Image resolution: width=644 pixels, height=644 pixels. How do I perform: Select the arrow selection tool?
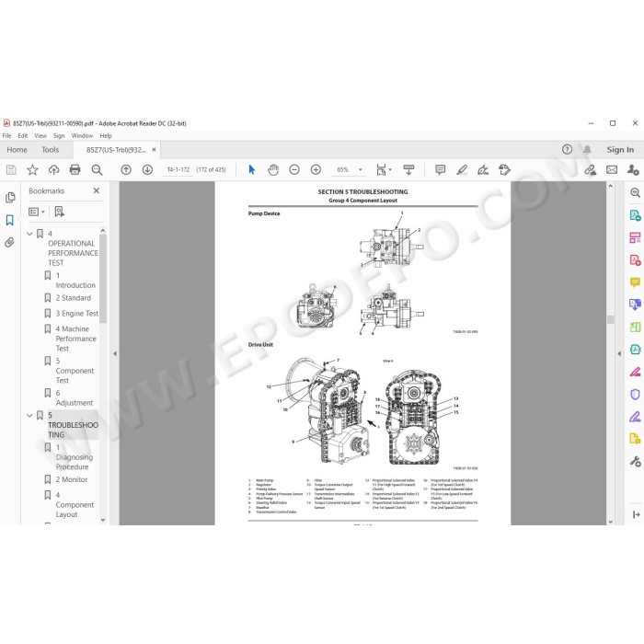[x=252, y=169]
